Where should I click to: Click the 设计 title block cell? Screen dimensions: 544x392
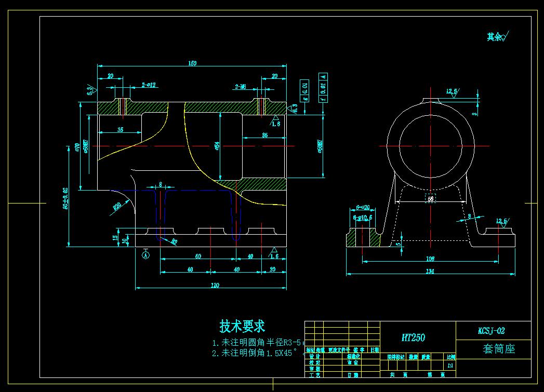tap(315, 356)
